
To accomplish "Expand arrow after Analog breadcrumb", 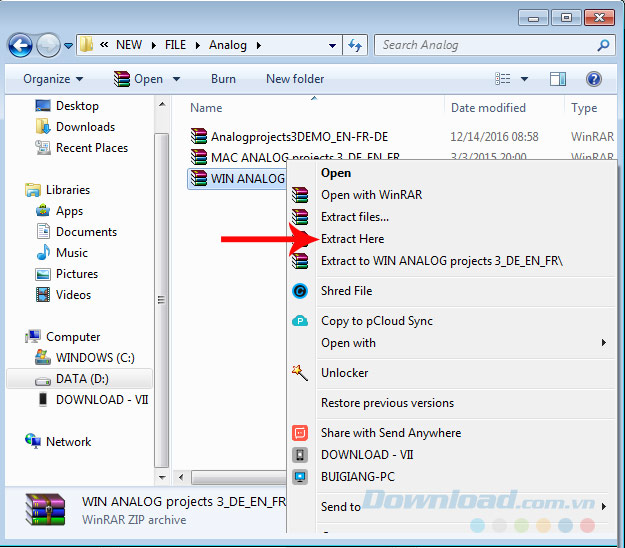I will 259,45.
